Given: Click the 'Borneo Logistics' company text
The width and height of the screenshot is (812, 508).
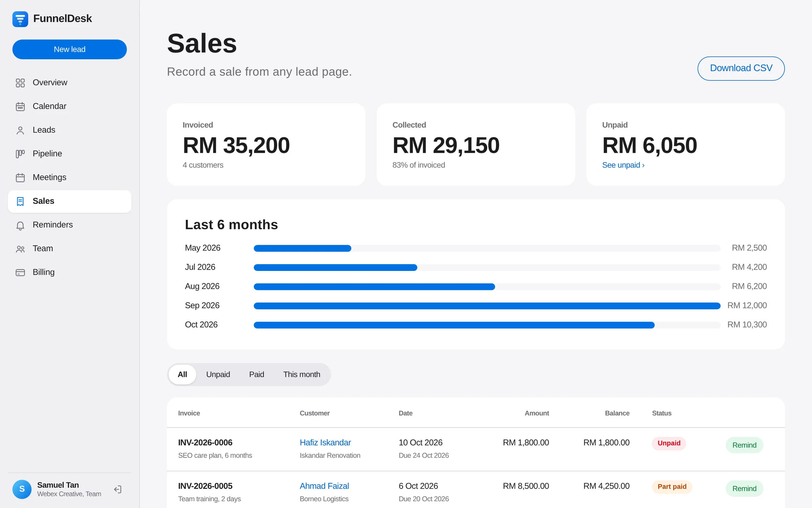Looking at the screenshot, I should click(x=324, y=499).
